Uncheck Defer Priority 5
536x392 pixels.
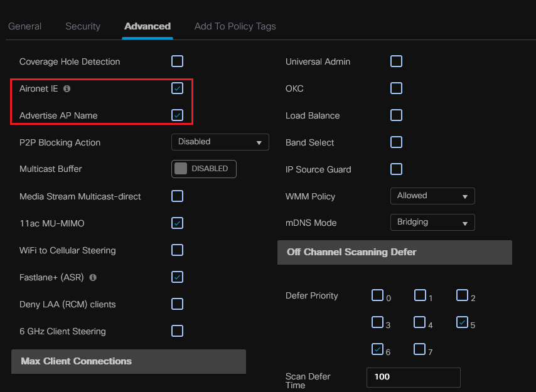[462, 322]
